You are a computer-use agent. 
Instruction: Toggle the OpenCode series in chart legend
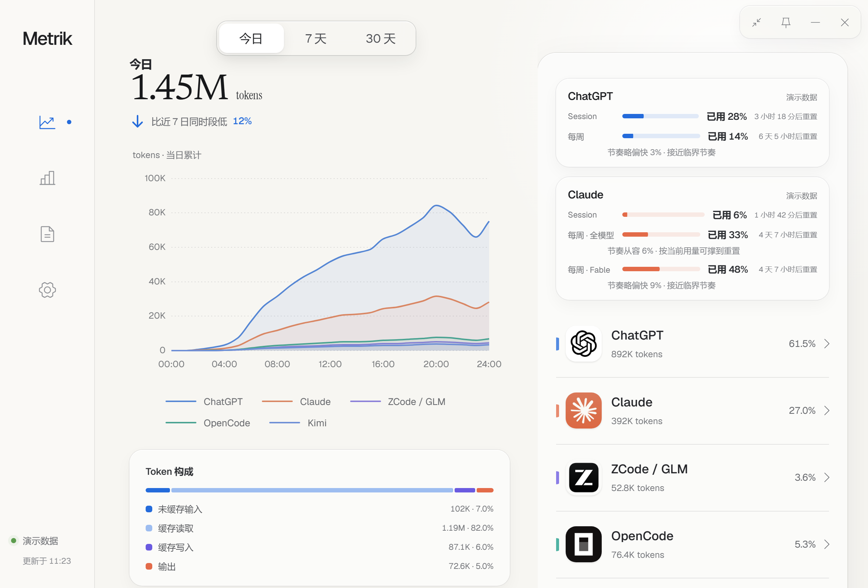[x=208, y=423]
